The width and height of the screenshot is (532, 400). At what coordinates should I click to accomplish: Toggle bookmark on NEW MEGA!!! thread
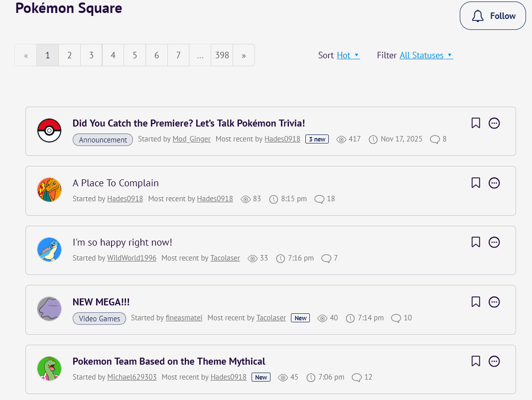tap(476, 302)
